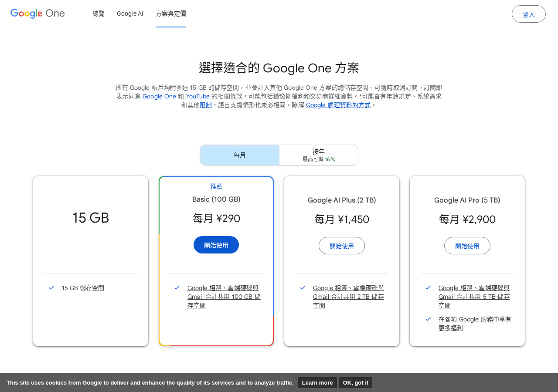Click checkmark beside 5 TB storage feature
Image resolution: width=558 pixels, height=392 pixels.
click(x=428, y=287)
